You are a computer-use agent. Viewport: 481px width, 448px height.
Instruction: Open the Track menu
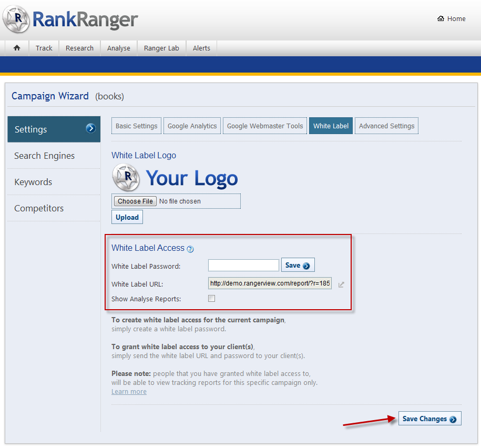pyautogui.click(x=44, y=48)
